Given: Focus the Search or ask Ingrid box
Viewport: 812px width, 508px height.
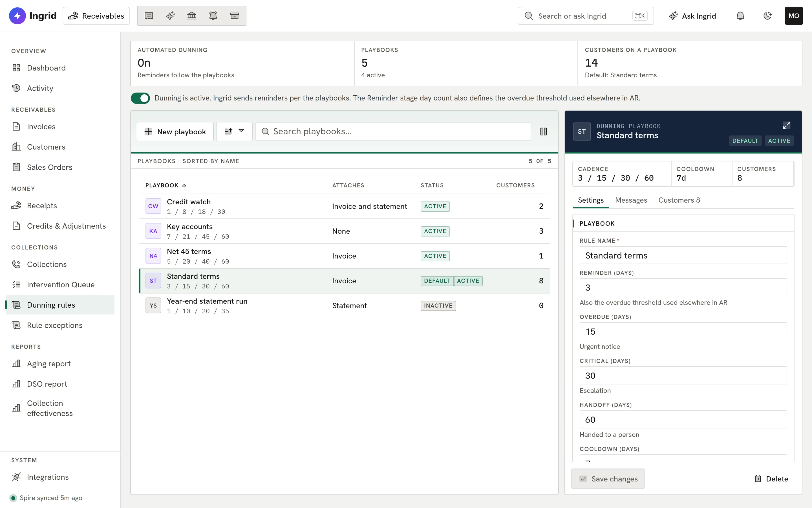Looking at the screenshot, I should click(586, 16).
